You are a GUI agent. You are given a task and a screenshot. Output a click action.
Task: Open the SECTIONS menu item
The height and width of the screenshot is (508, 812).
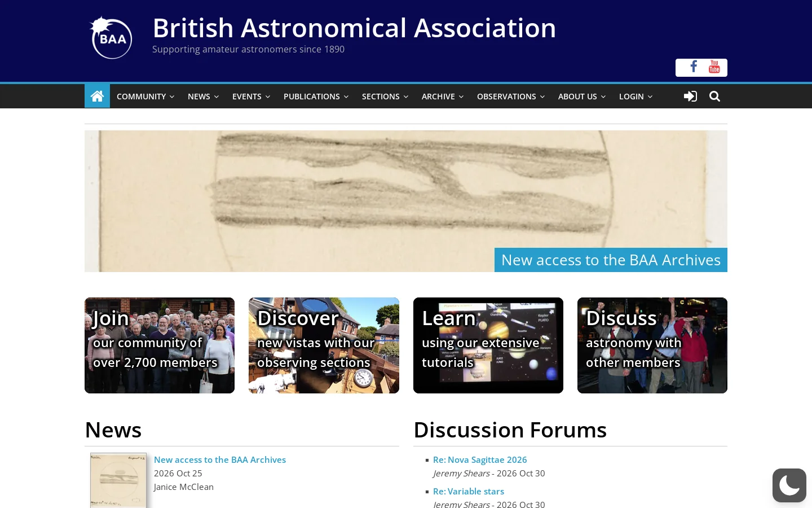coord(381,97)
